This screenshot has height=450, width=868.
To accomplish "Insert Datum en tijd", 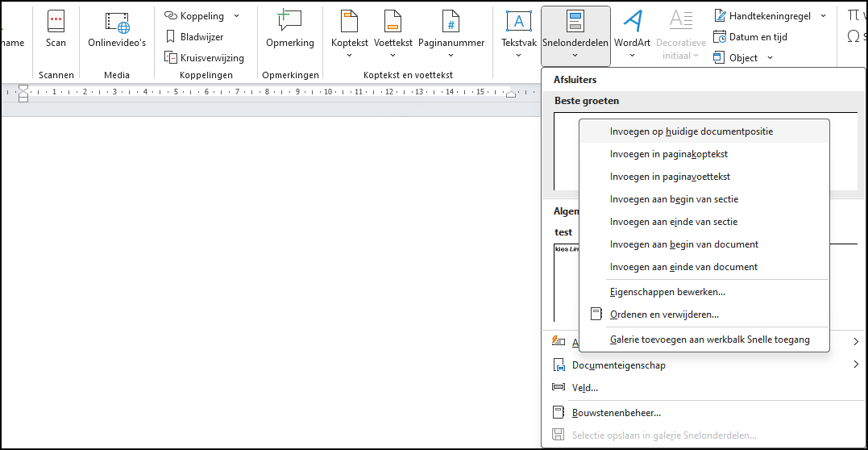I will click(x=750, y=36).
